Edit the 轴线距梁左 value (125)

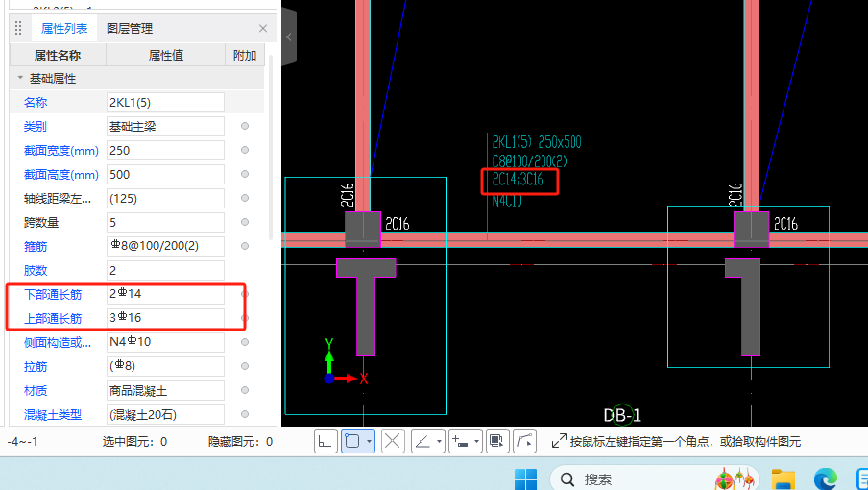pos(165,198)
